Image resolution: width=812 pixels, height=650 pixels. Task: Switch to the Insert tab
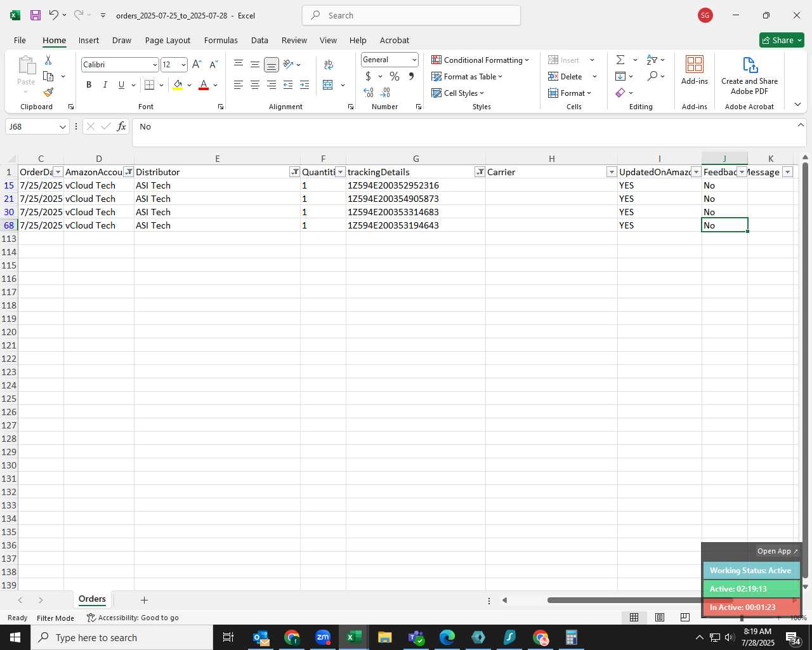coord(89,40)
